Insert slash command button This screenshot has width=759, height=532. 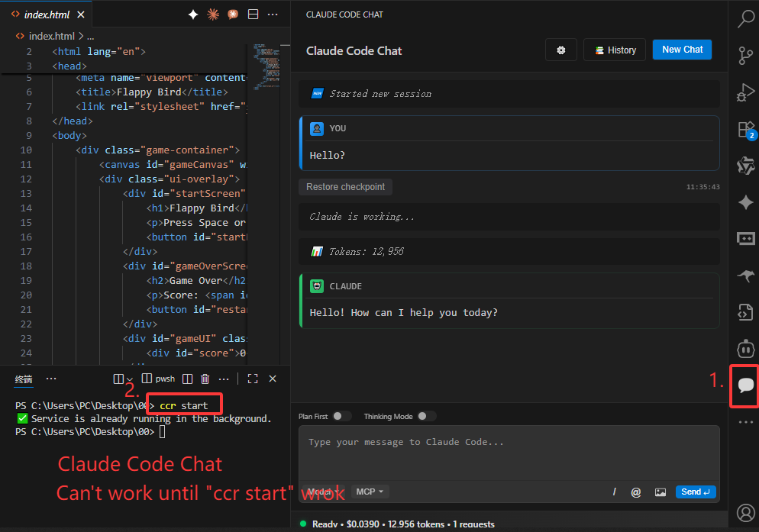click(x=614, y=492)
